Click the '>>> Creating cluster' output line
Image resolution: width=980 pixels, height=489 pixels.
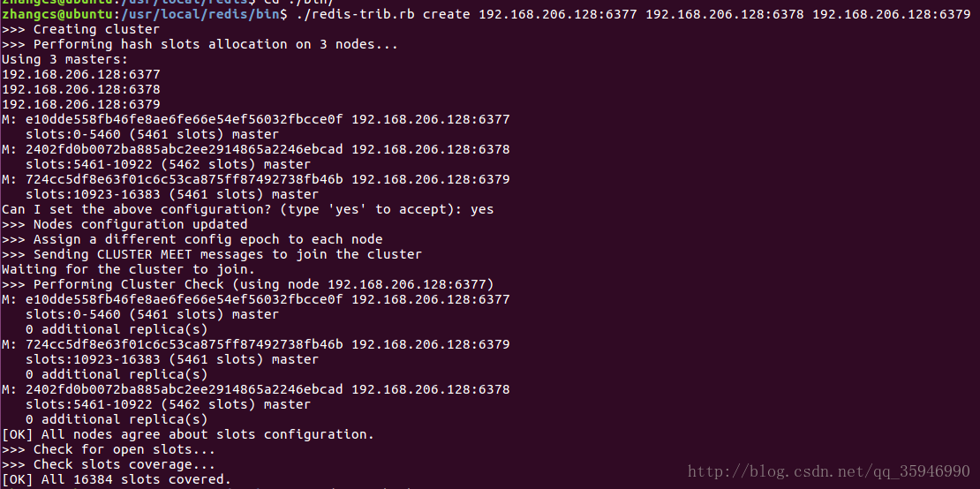pos(80,29)
